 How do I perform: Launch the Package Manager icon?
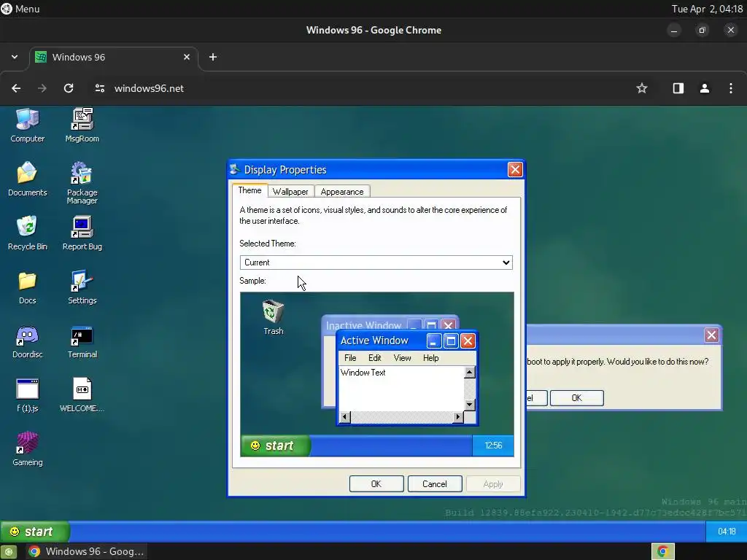[82, 183]
